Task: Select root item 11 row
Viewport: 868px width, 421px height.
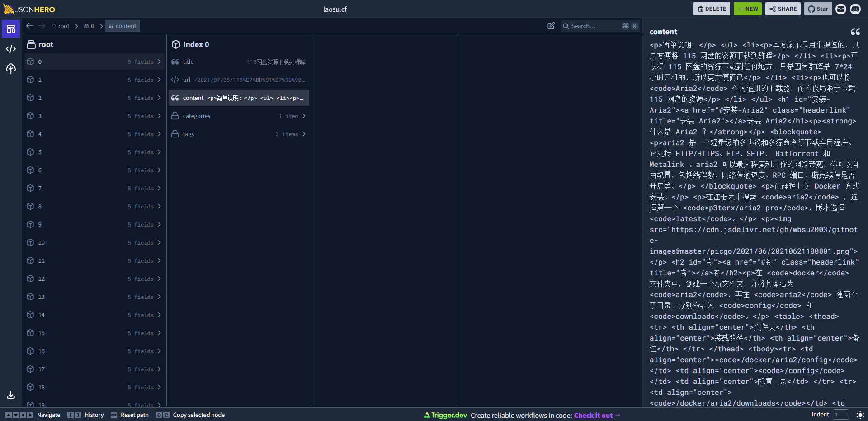Action: click(94, 260)
